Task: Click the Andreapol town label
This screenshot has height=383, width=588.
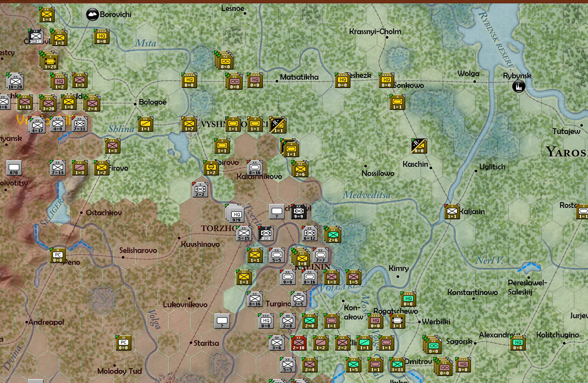Action: coord(46,323)
